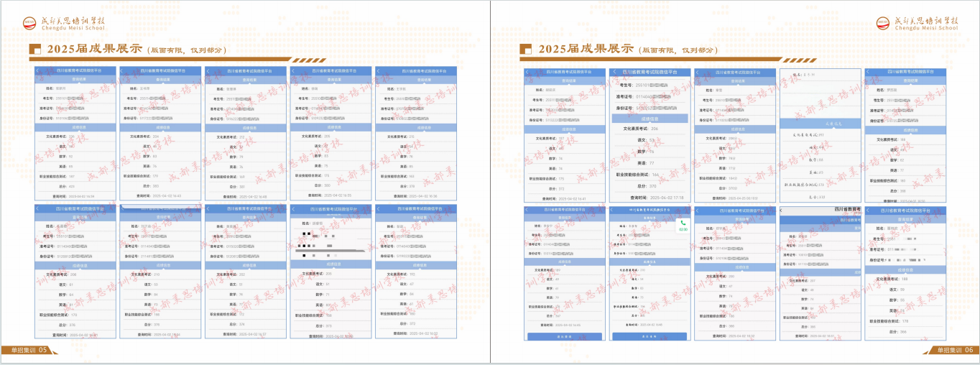
Task: Click the Chengdu Meisi School logo on page 06
Action: [917, 23]
